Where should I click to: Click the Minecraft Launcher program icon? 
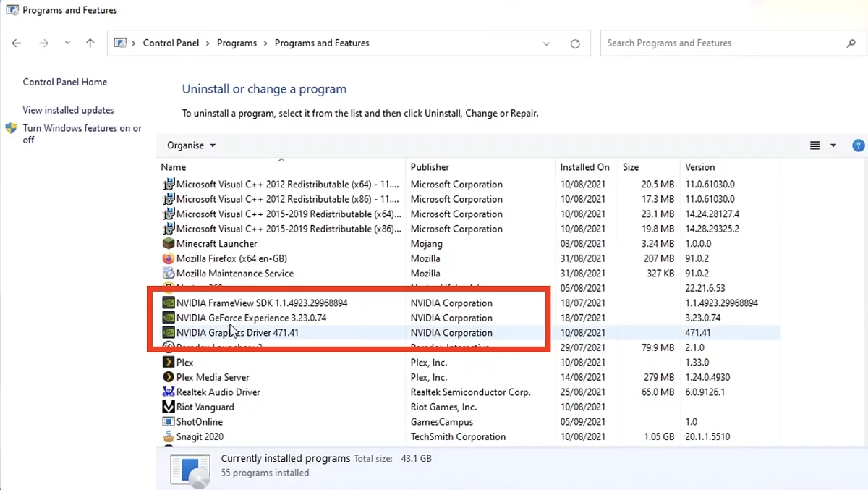[169, 244]
